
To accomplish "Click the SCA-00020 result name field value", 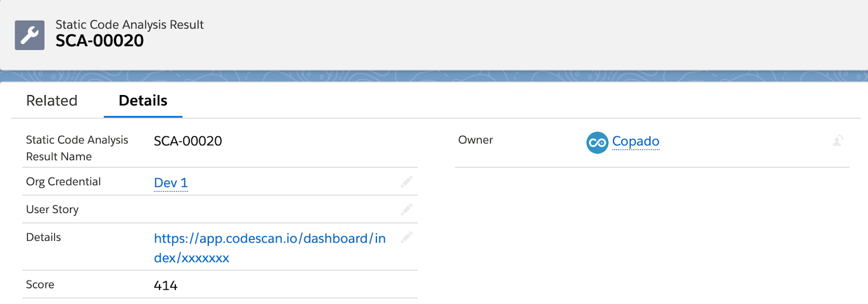I will [x=188, y=141].
